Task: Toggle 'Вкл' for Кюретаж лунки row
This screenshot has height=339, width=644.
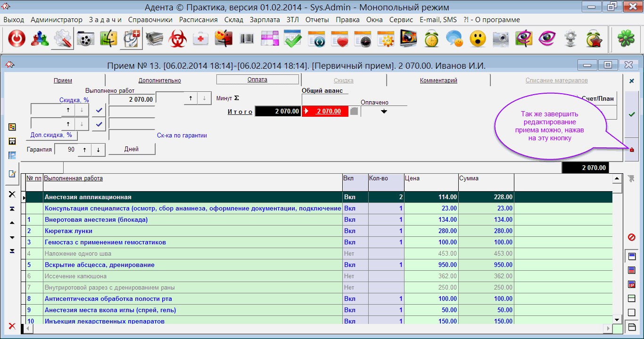Action: pos(349,231)
